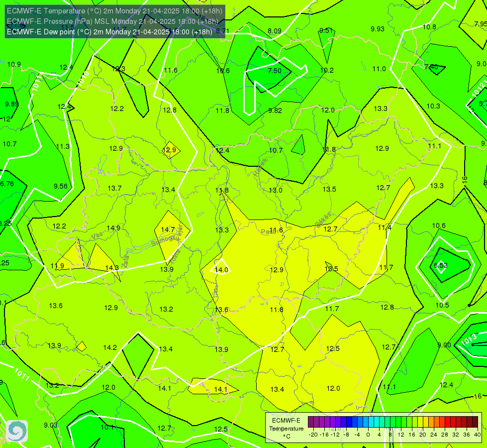Click the Vas county label
487x448 pixels.
click(97, 236)
